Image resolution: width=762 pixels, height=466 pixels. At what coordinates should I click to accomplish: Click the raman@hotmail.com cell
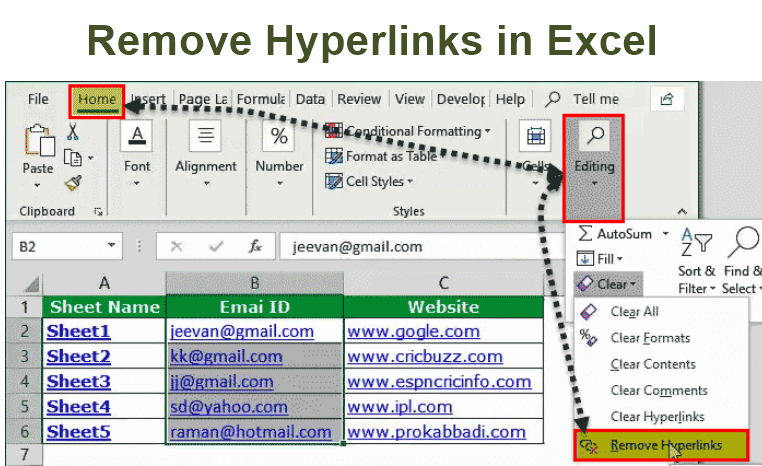[255, 432]
